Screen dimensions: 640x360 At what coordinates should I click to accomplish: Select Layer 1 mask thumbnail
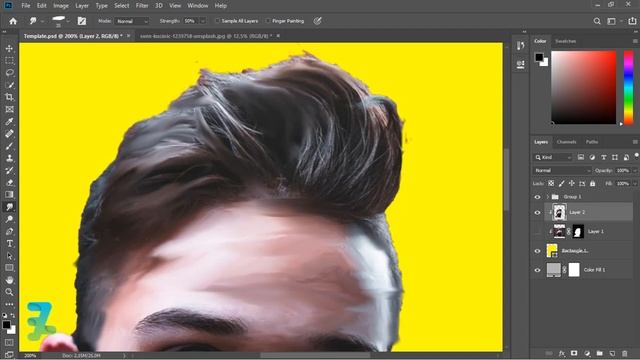point(578,231)
